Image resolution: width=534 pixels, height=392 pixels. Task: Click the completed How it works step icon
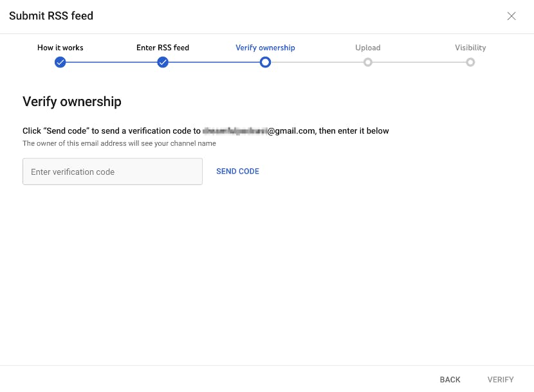pos(60,62)
